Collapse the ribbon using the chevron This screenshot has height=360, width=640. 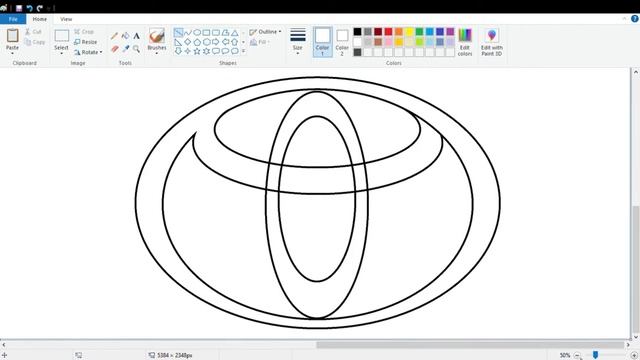click(624, 19)
